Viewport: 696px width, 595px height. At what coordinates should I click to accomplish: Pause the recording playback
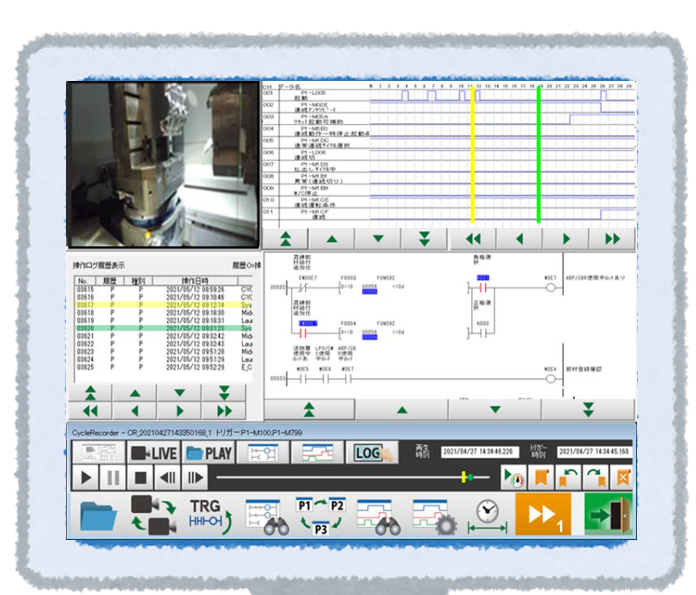pos(113,478)
